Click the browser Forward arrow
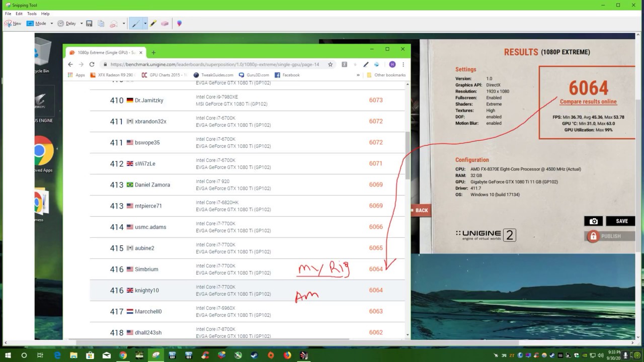Viewport: 644px width, 362px height. click(81, 64)
